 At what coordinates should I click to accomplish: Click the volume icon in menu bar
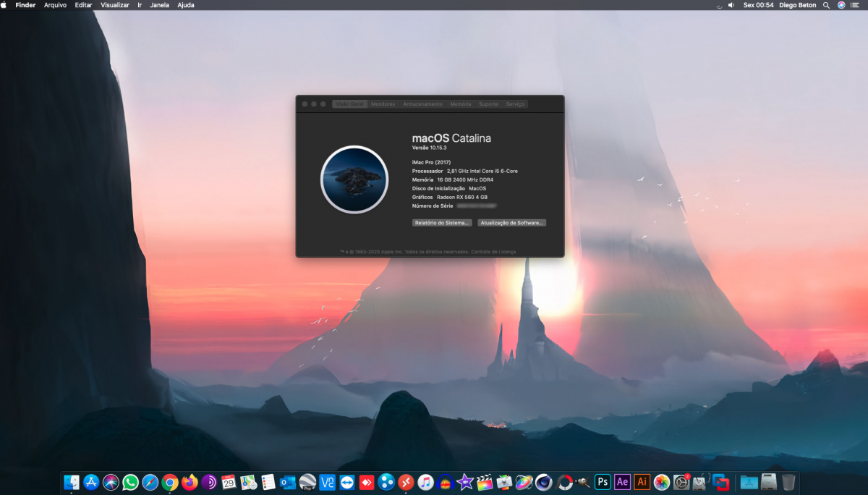(731, 4)
